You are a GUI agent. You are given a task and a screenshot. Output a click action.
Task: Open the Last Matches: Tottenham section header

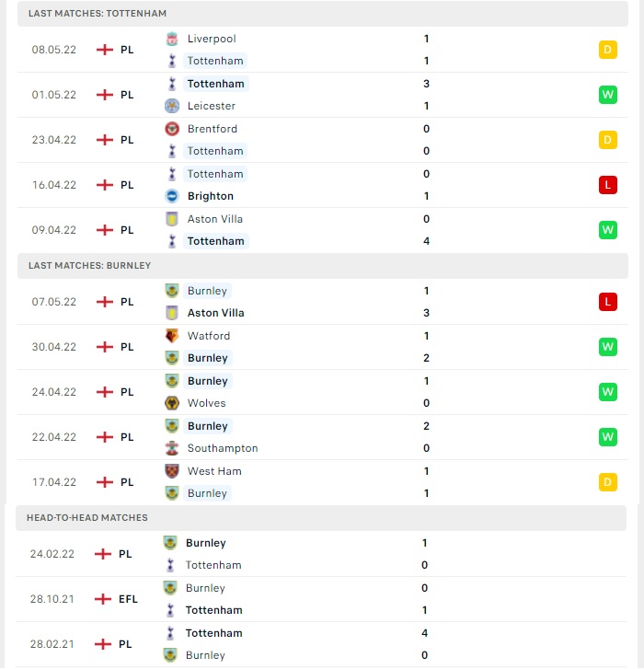click(322, 14)
